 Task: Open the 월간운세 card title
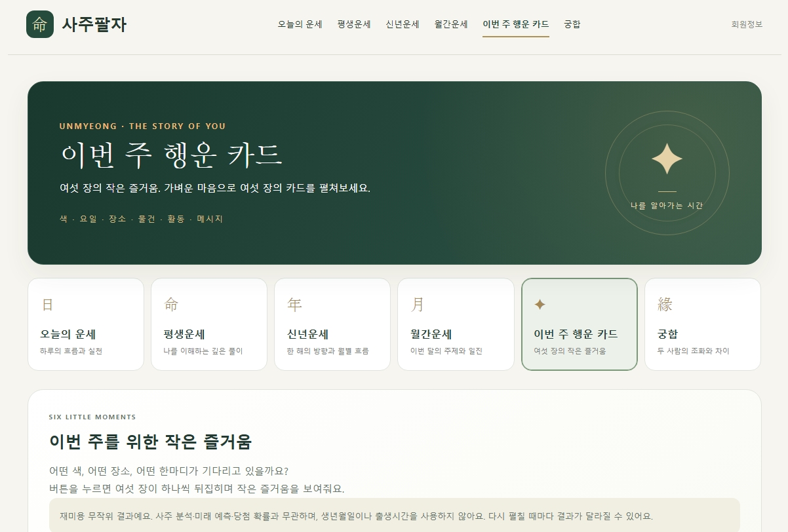pyautogui.click(x=431, y=334)
